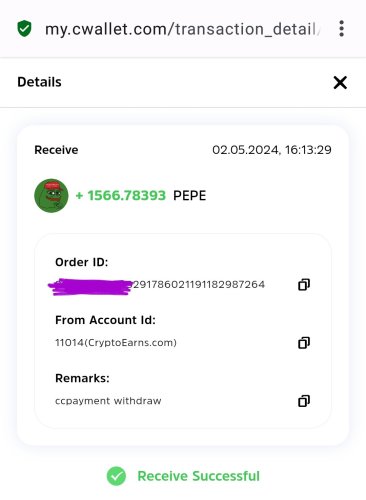Tap the Receive Successful checkmark icon
The image size is (366, 500).
pos(116,476)
